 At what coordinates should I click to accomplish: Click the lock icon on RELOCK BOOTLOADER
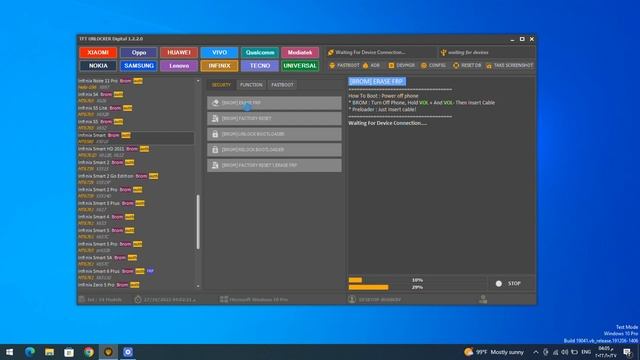215,149
